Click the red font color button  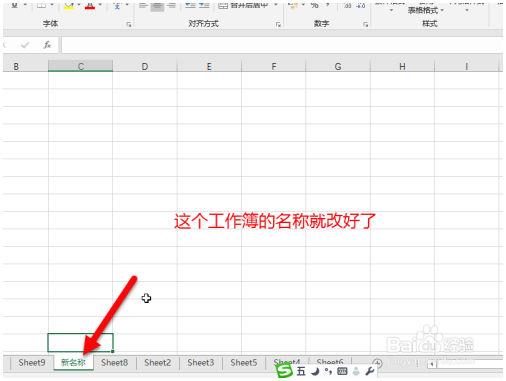[x=90, y=6]
